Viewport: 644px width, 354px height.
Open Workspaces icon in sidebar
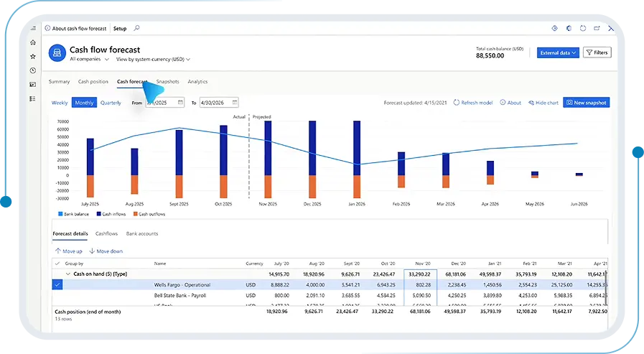tap(33, 84)
